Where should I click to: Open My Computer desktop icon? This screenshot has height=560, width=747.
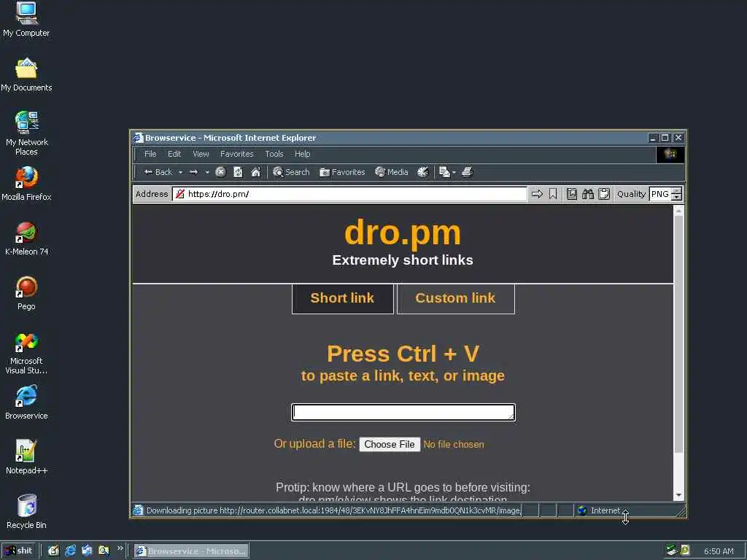click(x=26, y=19)
